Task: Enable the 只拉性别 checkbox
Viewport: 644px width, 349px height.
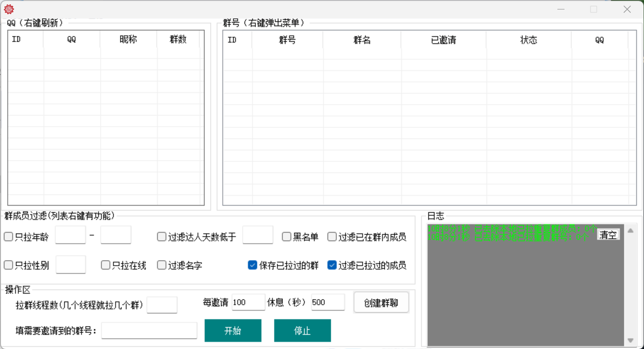Action: click(x=8, y=265)
